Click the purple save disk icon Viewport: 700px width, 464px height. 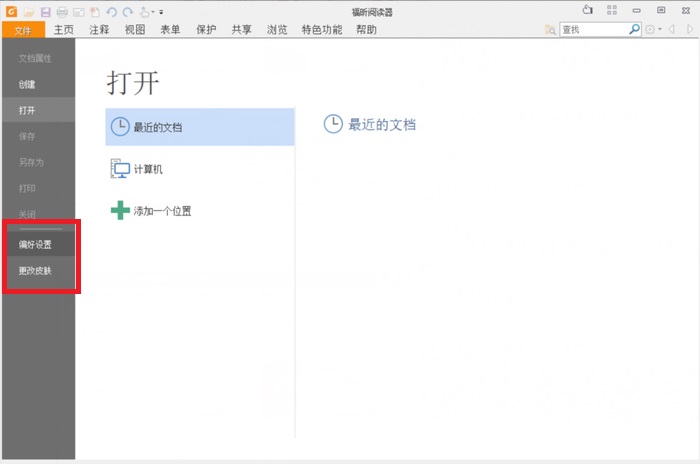(x=46, y=12)
